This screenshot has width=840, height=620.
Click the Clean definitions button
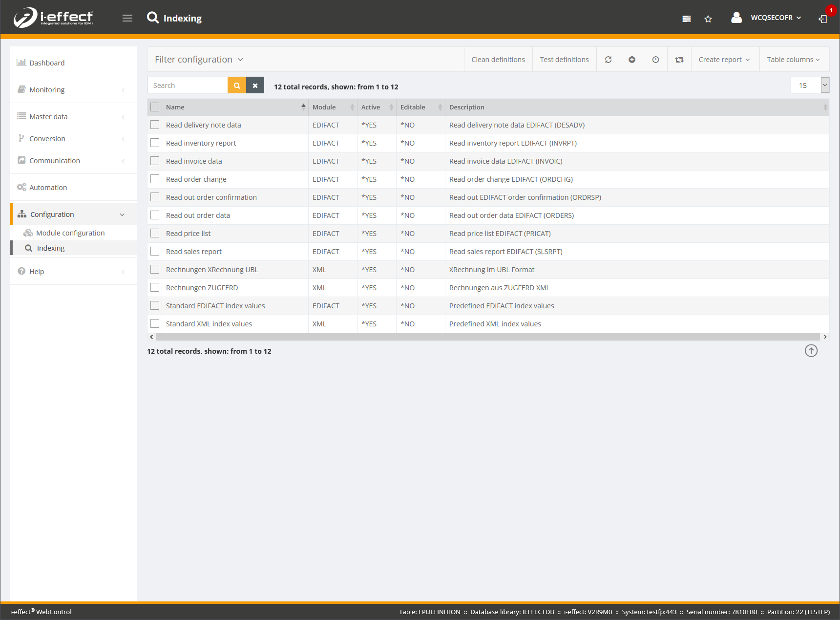tap(498, 60)
